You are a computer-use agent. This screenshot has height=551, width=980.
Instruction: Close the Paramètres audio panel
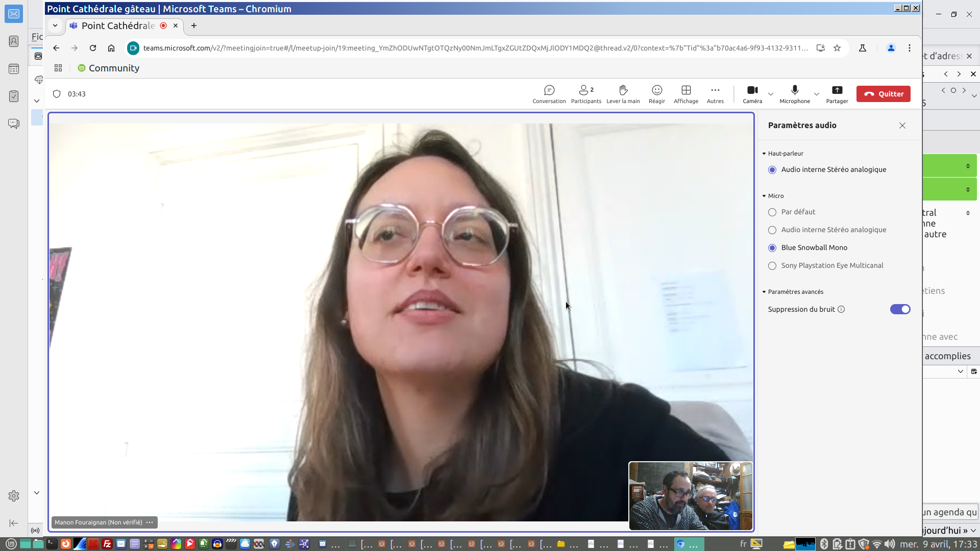(902, 126)
